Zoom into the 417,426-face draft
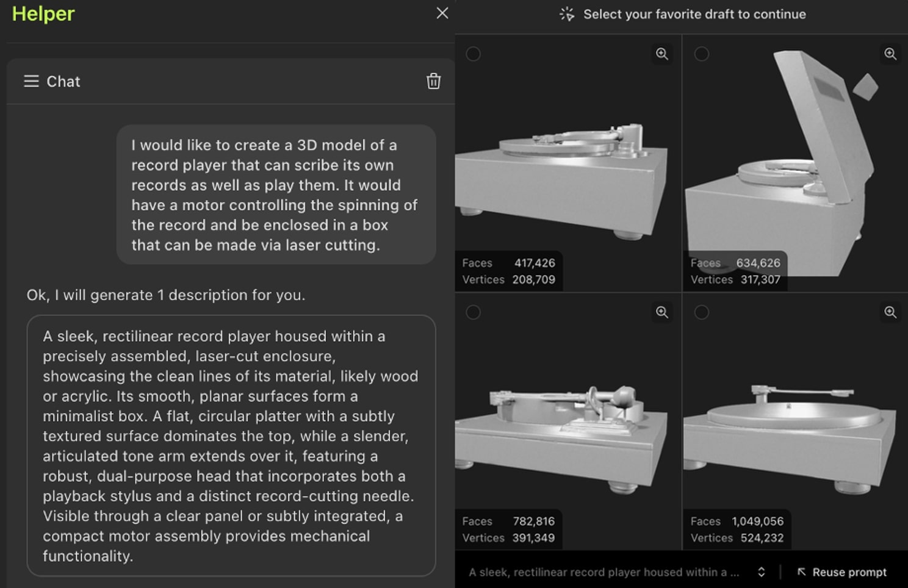The height and width of the screenshot is (588, 908). tap(661, 54)
